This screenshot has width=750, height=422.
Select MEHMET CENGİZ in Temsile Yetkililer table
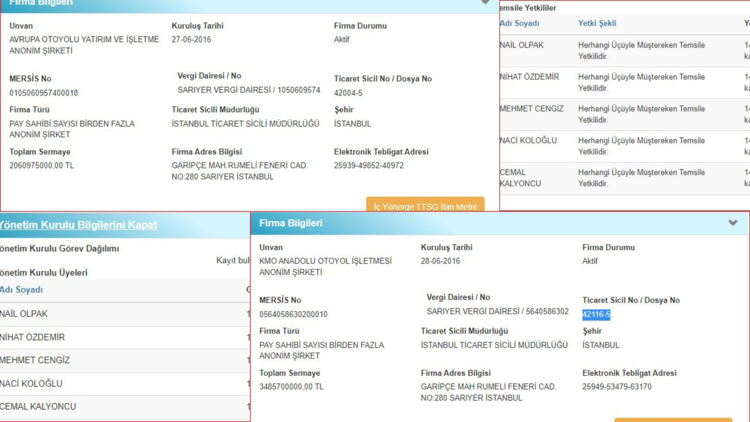[532, 109]
